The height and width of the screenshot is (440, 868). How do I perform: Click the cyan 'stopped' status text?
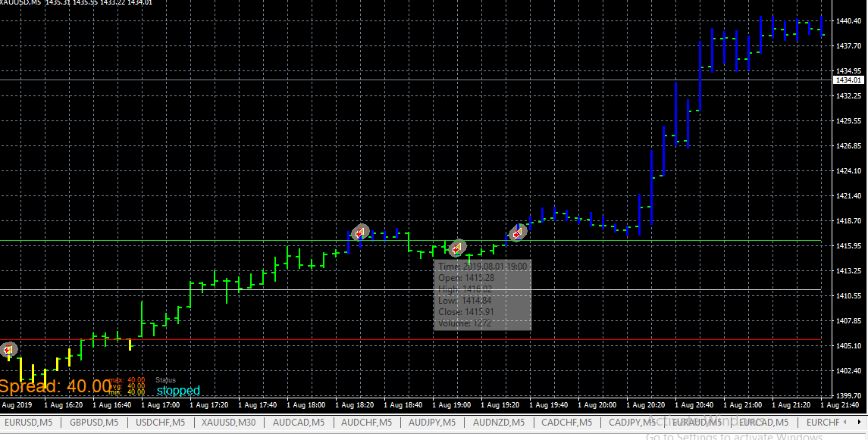(178, 390)
